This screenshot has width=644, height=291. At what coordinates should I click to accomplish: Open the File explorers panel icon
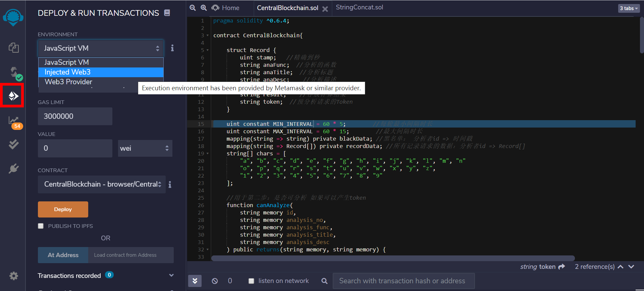[13, 47]
